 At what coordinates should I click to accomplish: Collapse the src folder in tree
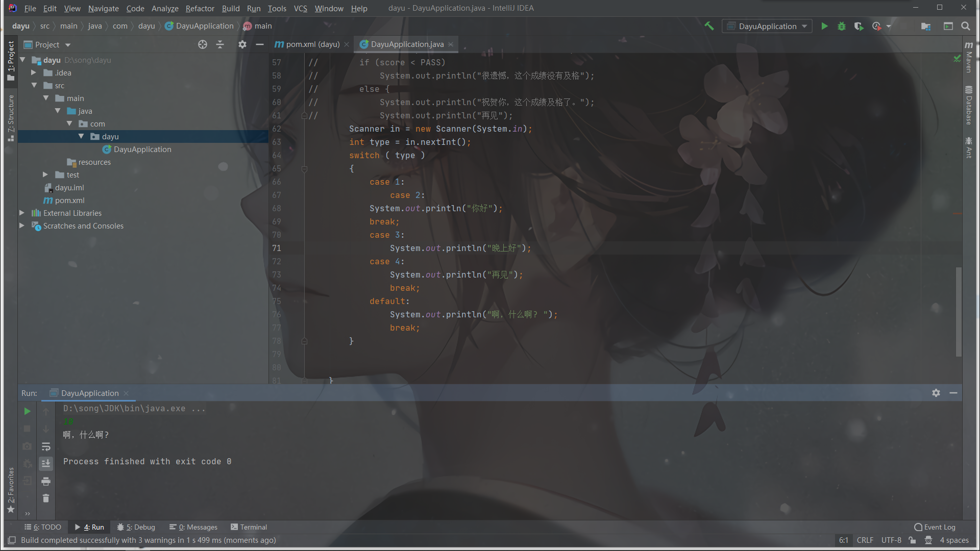[34, 85]
